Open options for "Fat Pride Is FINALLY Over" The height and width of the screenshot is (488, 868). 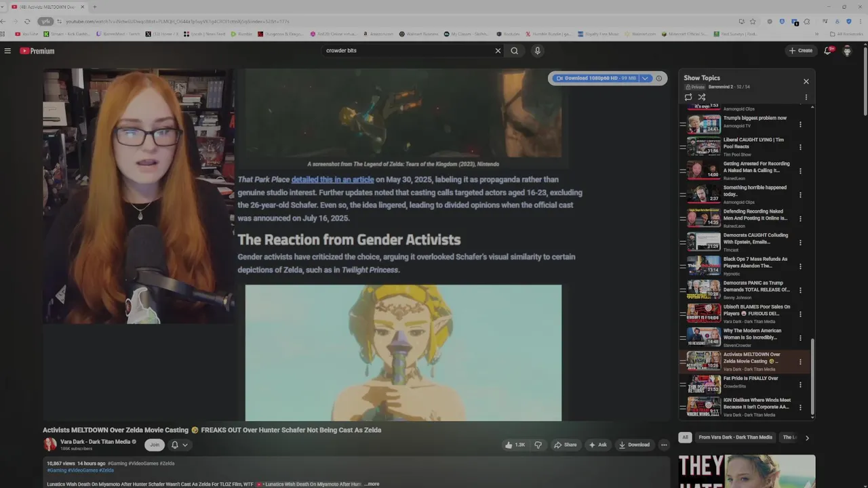(800, 384)
